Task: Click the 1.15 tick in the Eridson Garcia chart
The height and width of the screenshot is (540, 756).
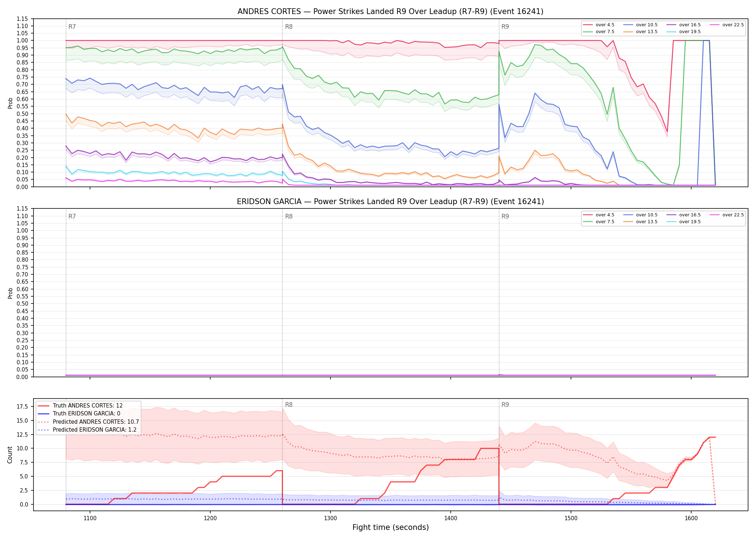Action: (22, 209)
